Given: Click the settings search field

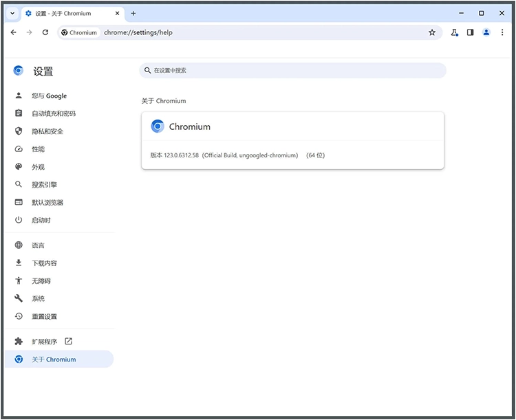Looking at the screenshot, I should [x=292, y=70].
